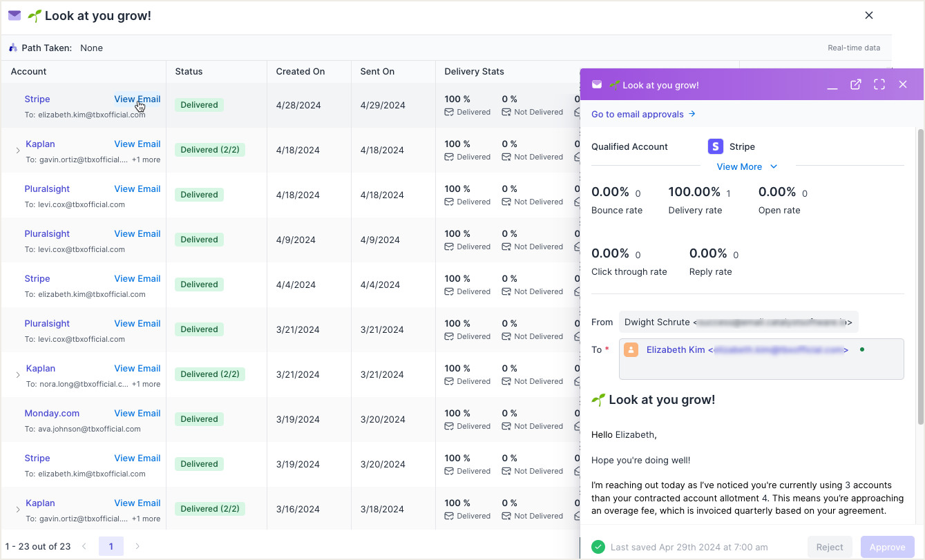The width and height of the screenshot is (925, 560).
Task: Close the purple email preview panel
Action: click(903, 84)
